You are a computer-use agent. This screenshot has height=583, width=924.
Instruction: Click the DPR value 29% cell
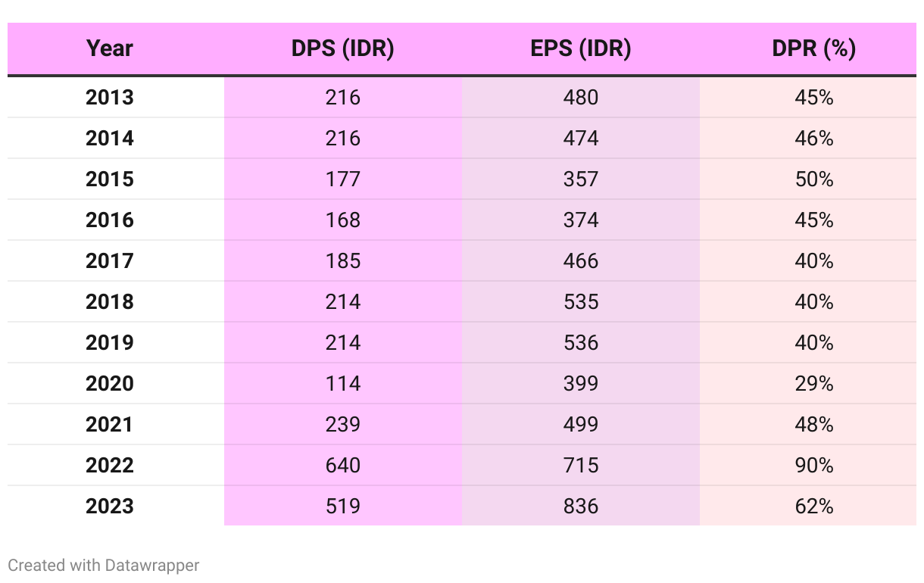tap(813, 384)
